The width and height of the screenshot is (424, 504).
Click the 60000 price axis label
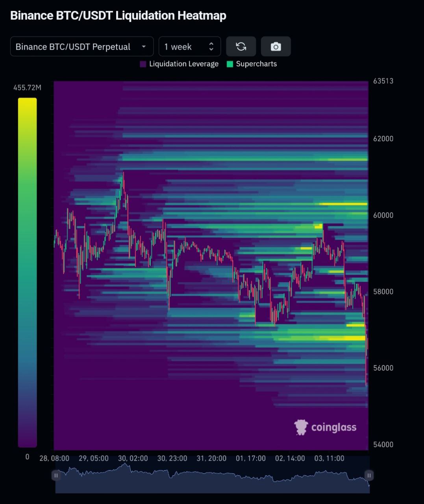[x=383, y=215]
